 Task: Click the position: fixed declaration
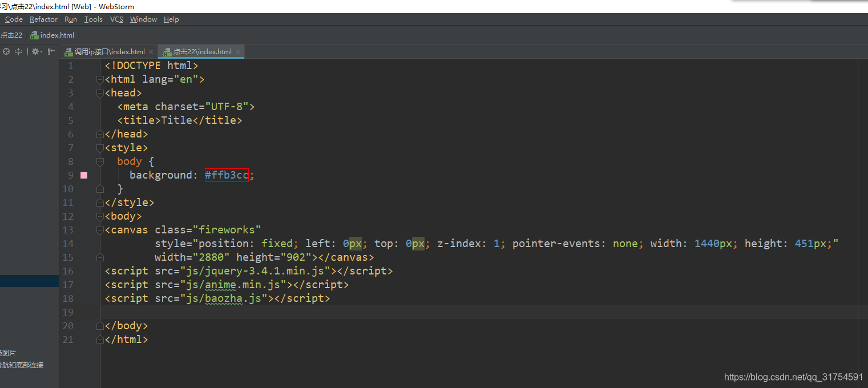(249, 244)
